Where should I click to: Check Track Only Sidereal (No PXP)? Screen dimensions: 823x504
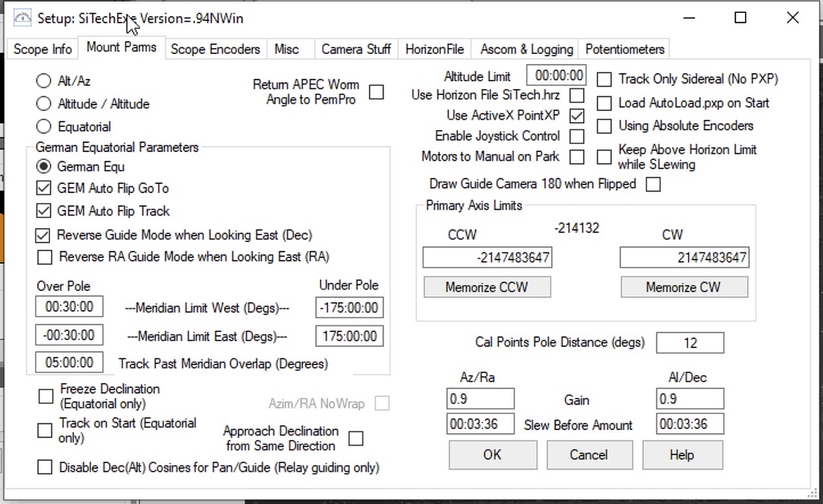(x=604, y=78)
